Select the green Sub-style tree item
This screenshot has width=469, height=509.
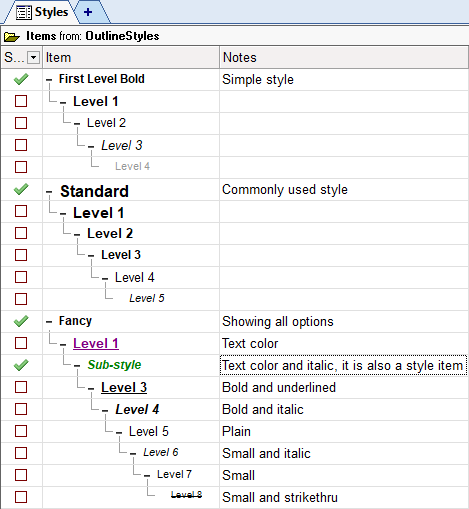[114, 365]
